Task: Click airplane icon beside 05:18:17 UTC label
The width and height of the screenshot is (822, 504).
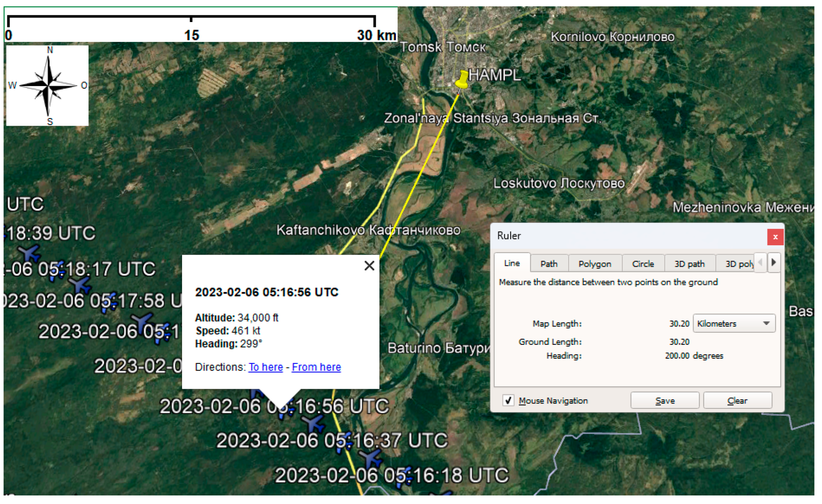Action: coord(80,285)
